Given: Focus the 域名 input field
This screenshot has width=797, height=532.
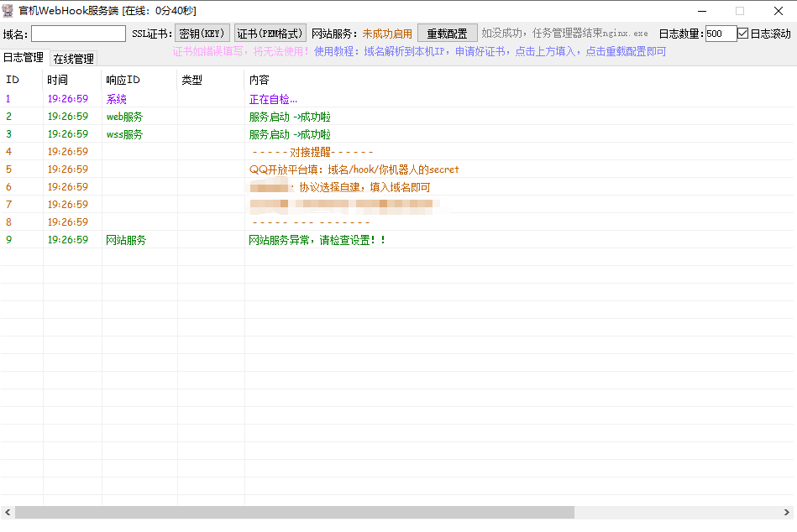Looking at the screenshot, I should click(x=78, y=34).
